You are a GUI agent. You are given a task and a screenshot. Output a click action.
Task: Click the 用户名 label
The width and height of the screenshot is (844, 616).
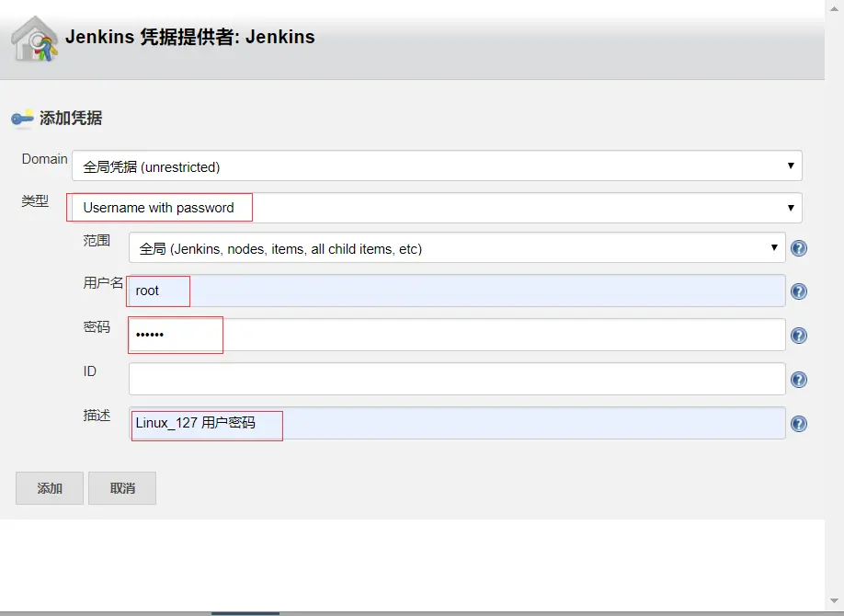103,283
